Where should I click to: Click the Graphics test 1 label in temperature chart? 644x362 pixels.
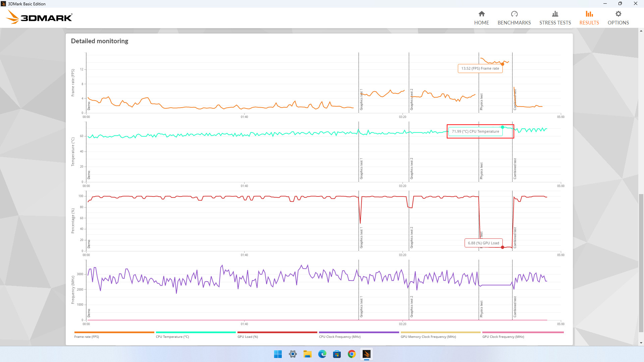tap(361, 169)
